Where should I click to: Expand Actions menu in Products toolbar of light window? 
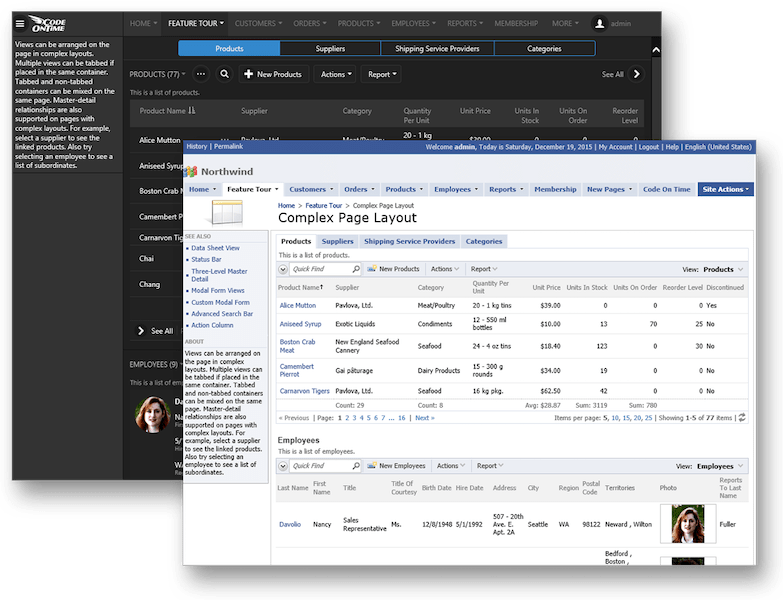[x=445, y=269]
